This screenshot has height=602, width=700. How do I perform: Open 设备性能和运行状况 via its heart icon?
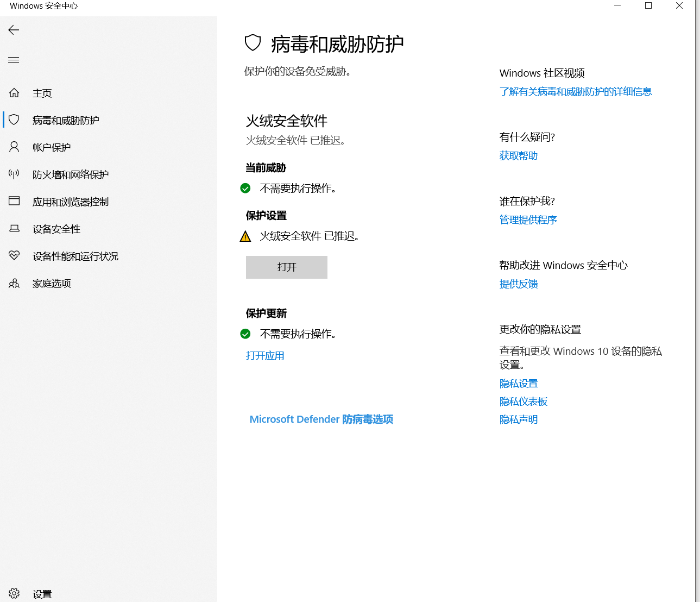click(x=14, y=255)
